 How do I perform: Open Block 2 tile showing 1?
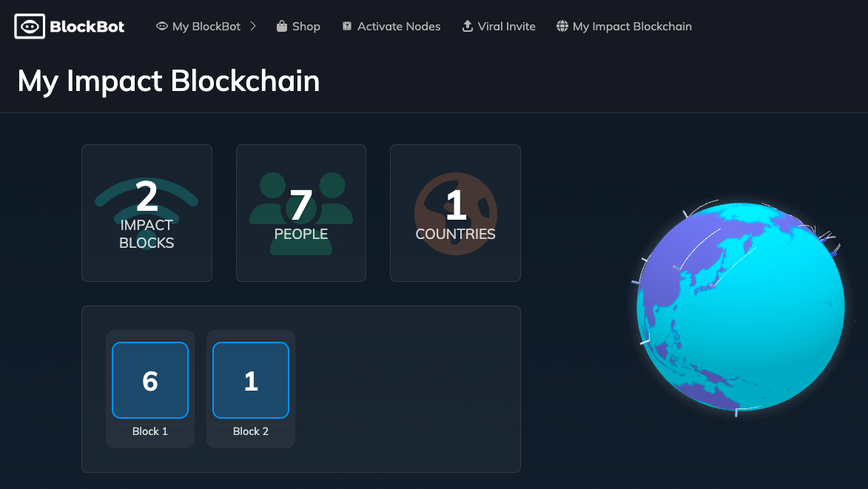(251, 380)
